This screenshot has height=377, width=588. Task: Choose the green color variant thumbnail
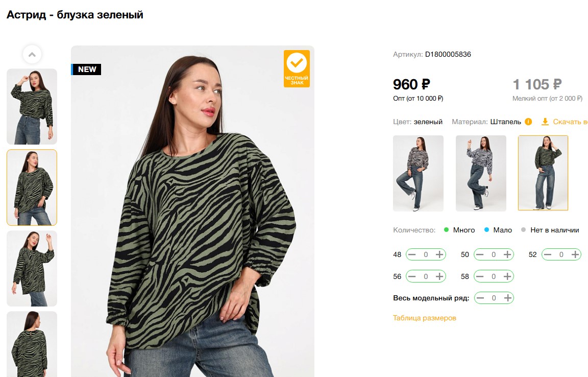543,173
